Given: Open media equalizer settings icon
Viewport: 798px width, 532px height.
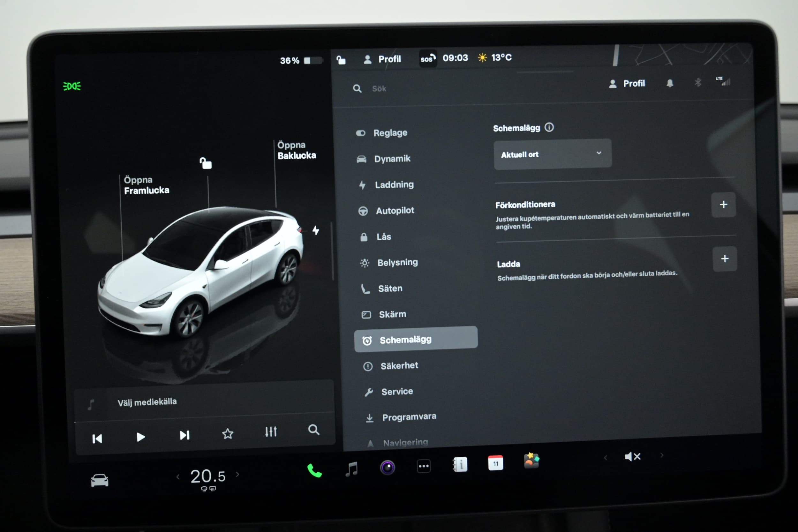Looking at the screenshot, I should (271, 431).
